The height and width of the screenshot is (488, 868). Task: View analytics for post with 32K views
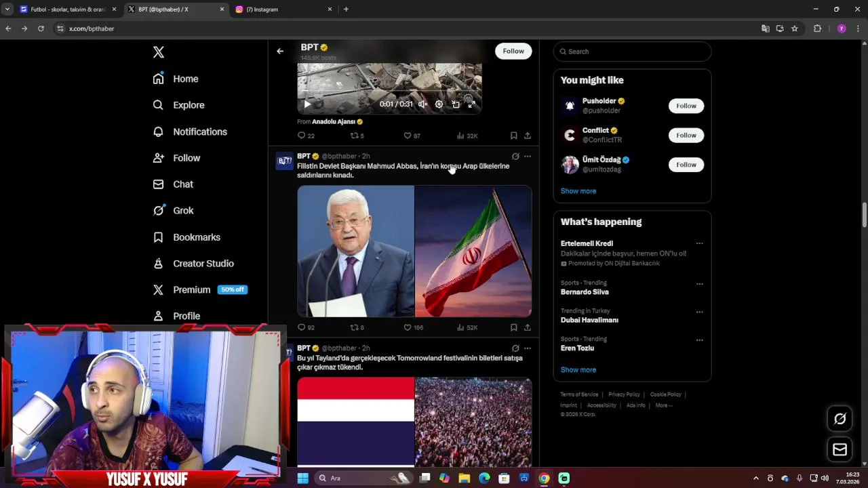click(x=467, y=136)
